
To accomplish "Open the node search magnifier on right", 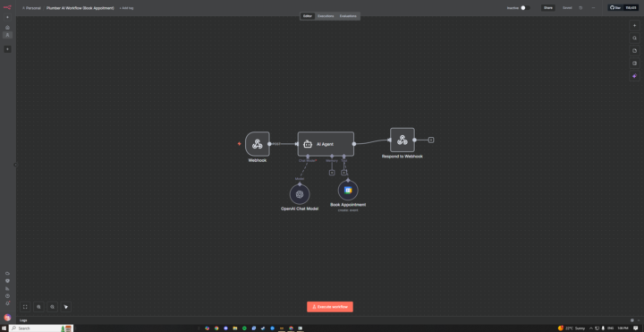I will pyautogui.click(x=634, y=38).
